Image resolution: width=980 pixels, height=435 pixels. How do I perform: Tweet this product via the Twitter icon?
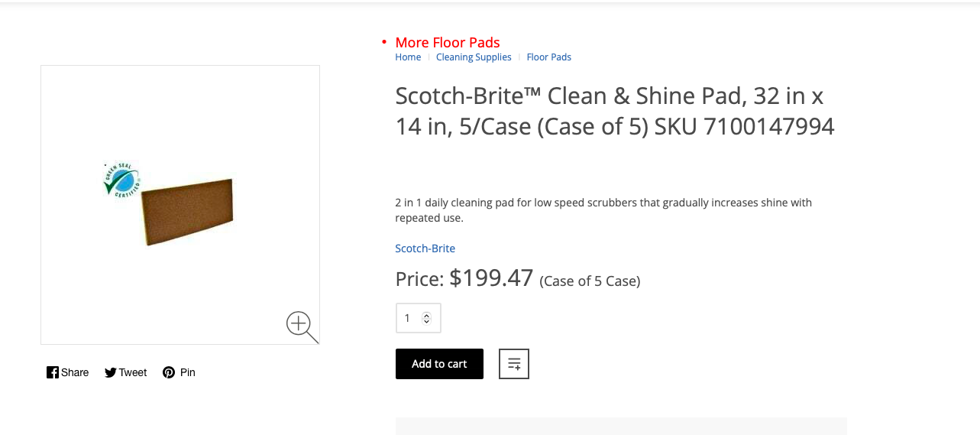(x=125, y=372)
